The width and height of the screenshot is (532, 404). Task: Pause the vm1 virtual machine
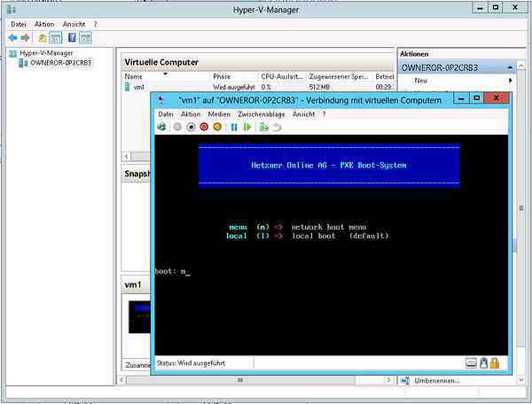point(234,127)
